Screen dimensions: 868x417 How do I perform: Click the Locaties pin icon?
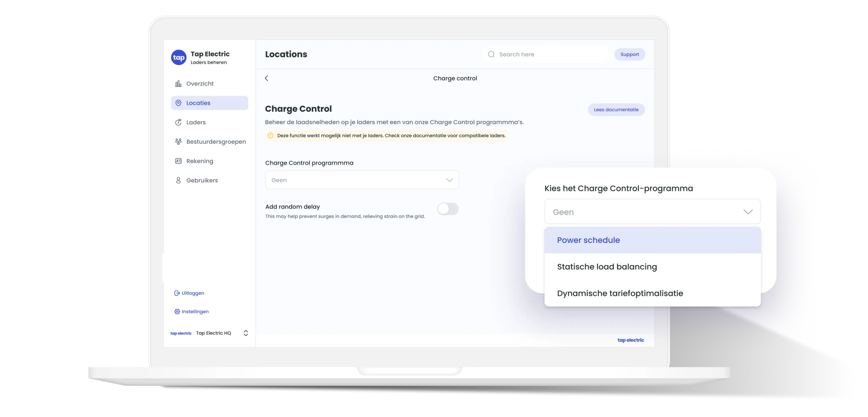178,103
